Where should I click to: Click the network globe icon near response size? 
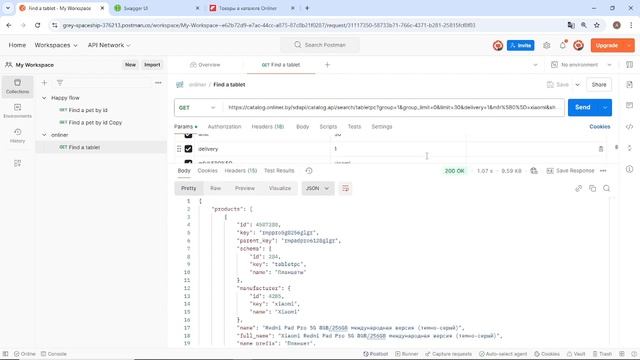[534, 171]
